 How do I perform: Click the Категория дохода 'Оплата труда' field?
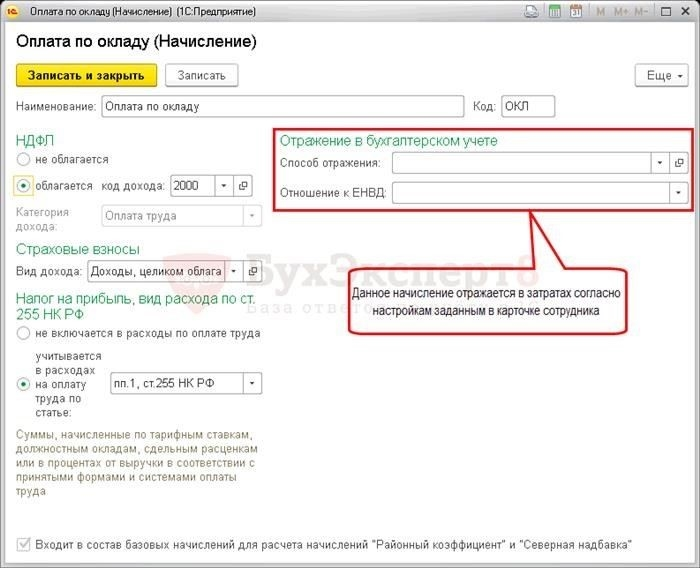[x=172, y=216]
